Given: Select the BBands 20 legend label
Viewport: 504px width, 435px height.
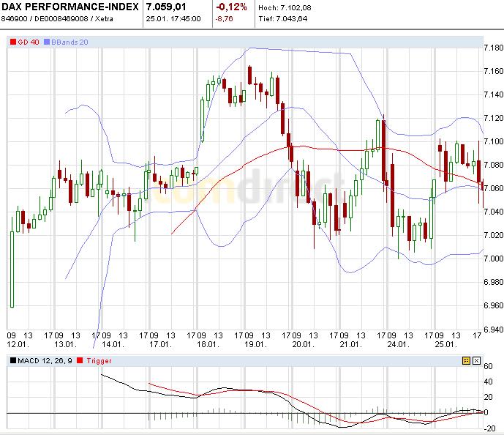Looking at the screenshot, I should click(x=69, y=42).
